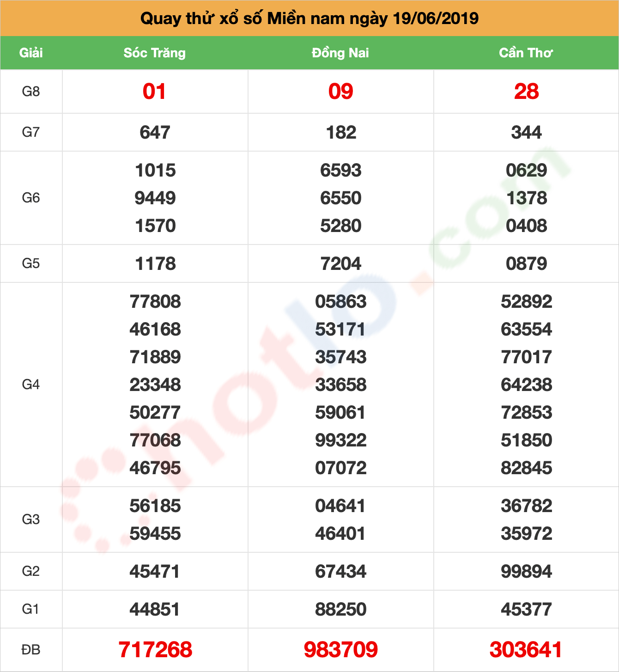The width and height of the screenshot is (619, 672).
Task: Click the G7 row label
Action: [31, 132]
